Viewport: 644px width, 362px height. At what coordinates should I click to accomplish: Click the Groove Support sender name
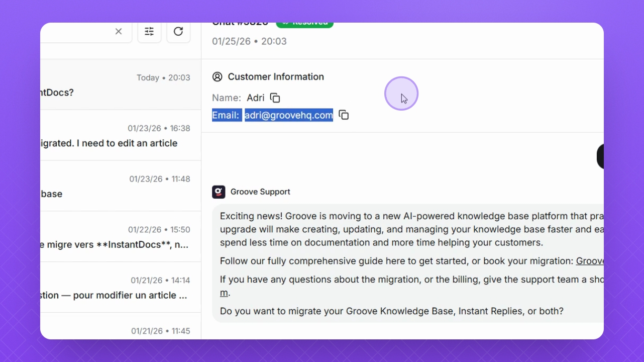[x=260, y=192]
